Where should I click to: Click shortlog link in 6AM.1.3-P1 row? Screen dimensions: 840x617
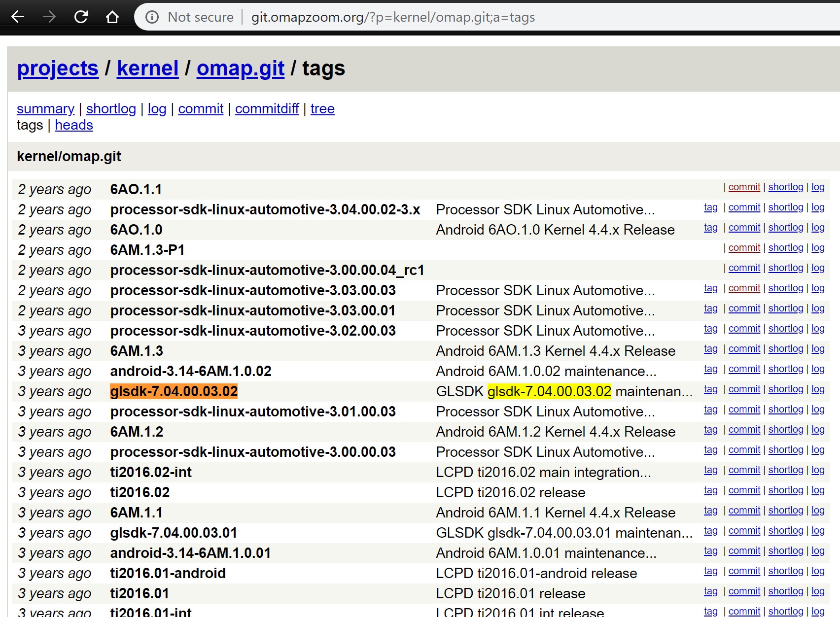coord(786,247)
